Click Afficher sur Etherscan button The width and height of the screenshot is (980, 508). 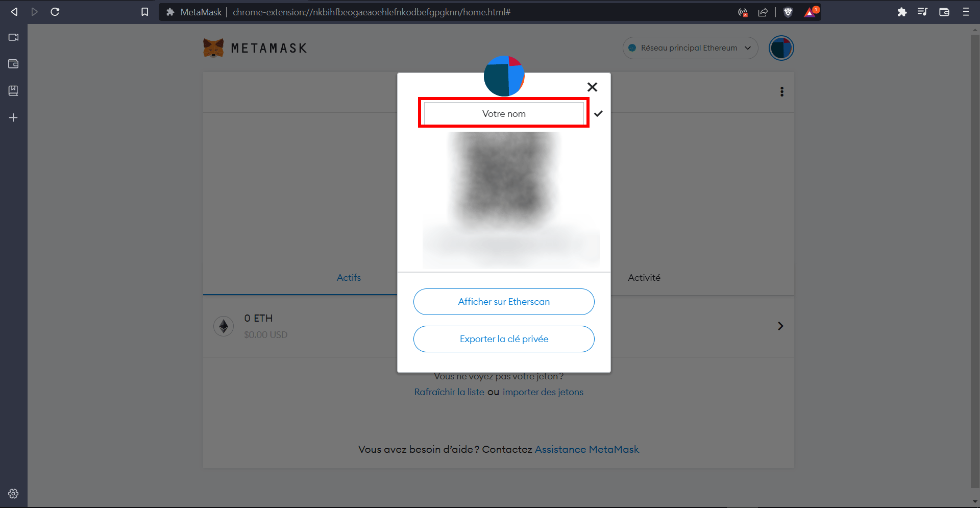pos(504,302)
